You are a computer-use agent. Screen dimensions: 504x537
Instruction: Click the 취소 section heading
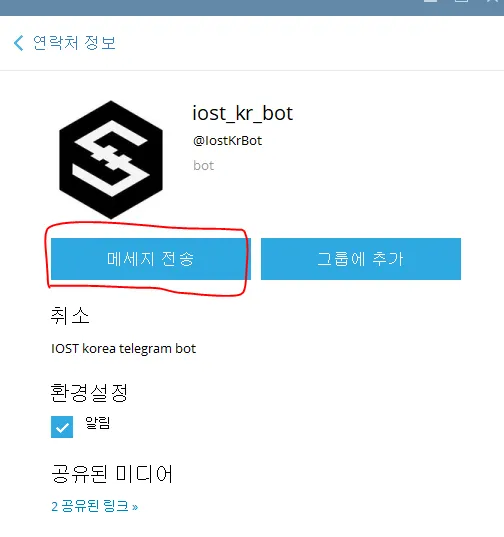[70, 315]
